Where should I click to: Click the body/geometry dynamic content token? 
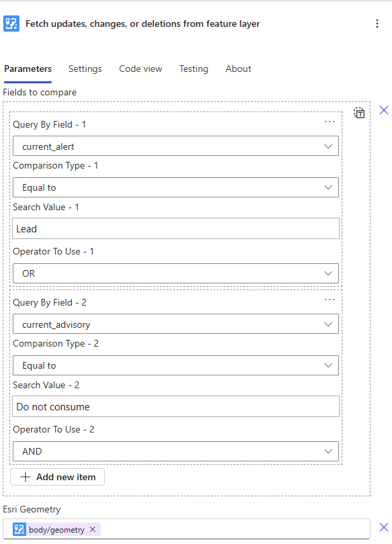[56, 529]
